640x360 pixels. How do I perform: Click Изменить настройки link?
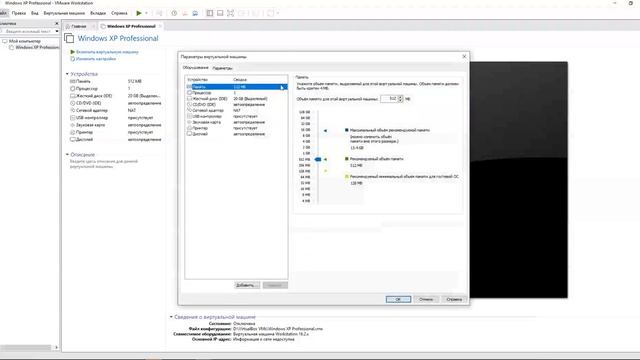(96, 59)
